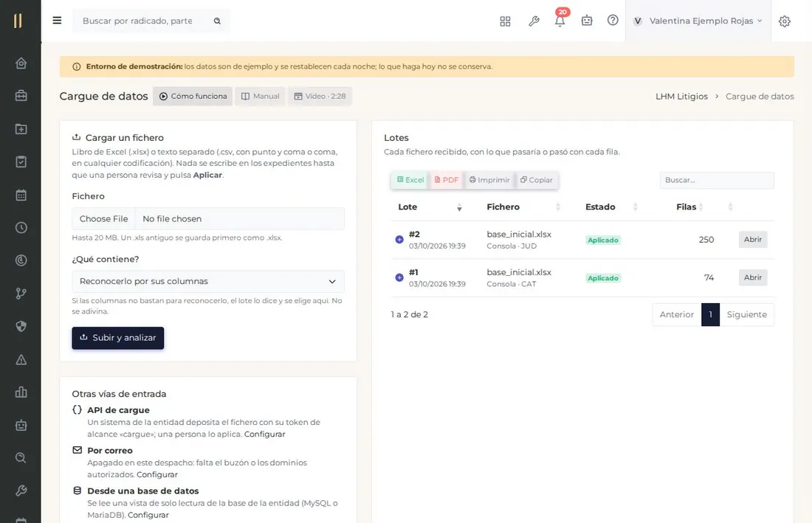Select the Manual tab
This screenshot has width=812, height=523.
(260, 96)
